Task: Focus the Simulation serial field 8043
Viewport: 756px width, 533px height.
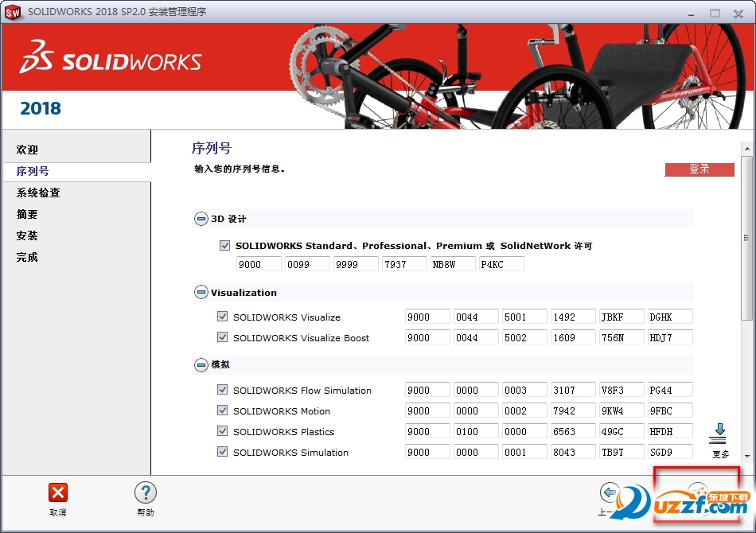Action: 573,452
